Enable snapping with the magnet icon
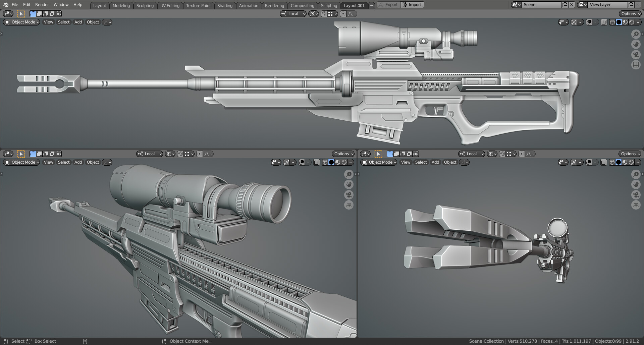The width and height of the screenshot is (644, 345). (x=324, y=14)
